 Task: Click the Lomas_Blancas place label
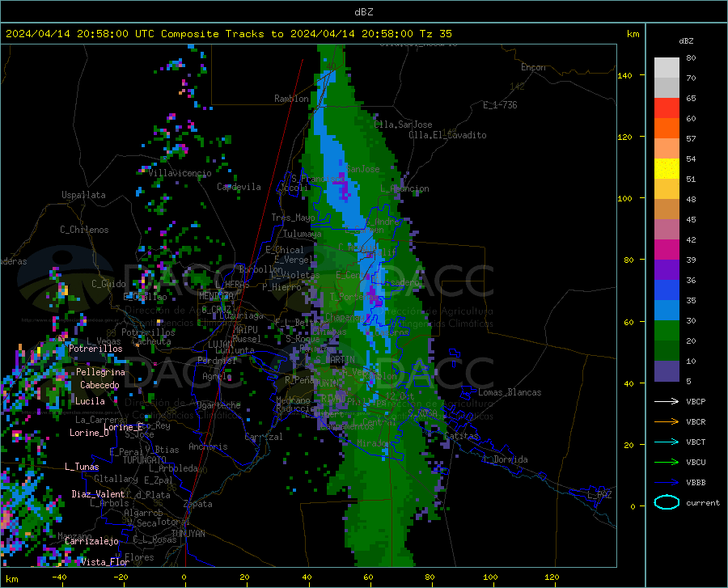[x=510, y=392]
